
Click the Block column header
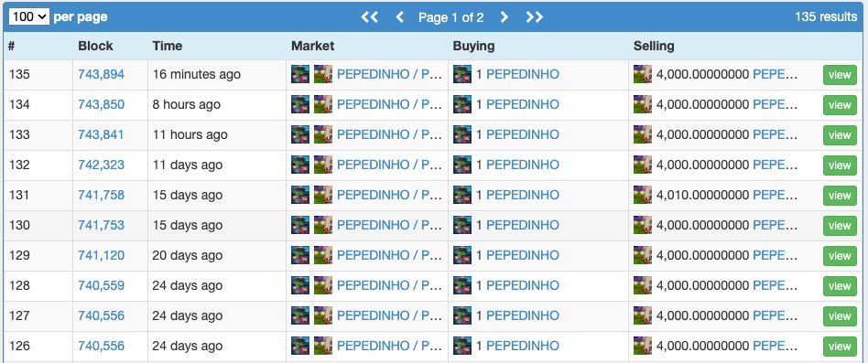pos(95,46)
